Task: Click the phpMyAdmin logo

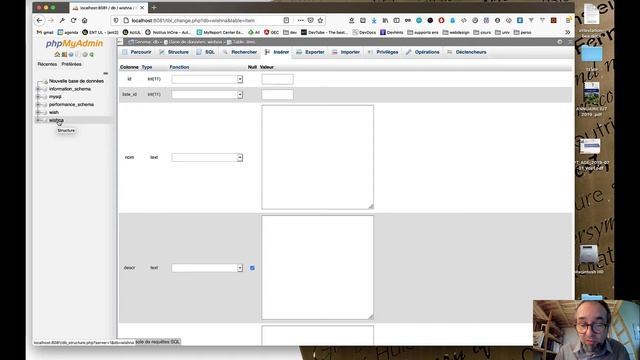Action: [x=74, y=43]
